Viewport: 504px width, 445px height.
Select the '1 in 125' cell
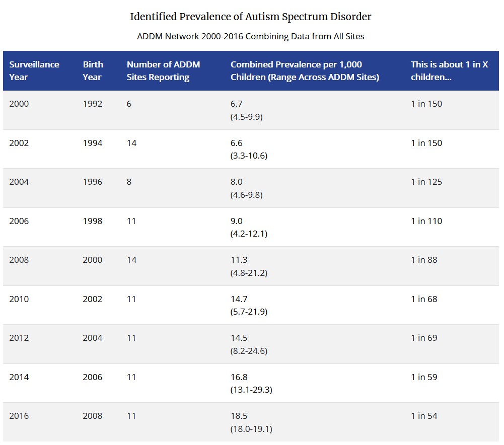click(x=426, y=182)
